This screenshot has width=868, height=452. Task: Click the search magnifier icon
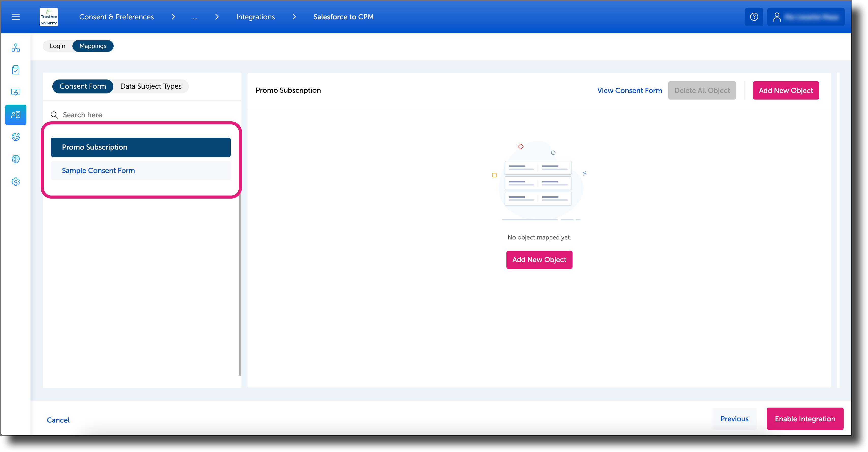pyautogui.click(x=54, y=115)
